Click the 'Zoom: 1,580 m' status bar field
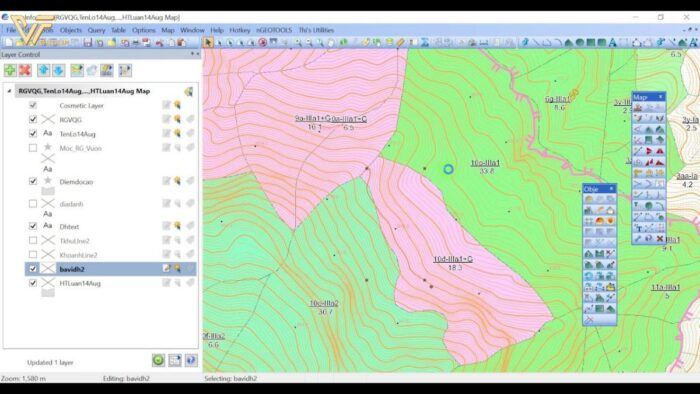Screen dimensions: 700x394 (x=23, y=378)
